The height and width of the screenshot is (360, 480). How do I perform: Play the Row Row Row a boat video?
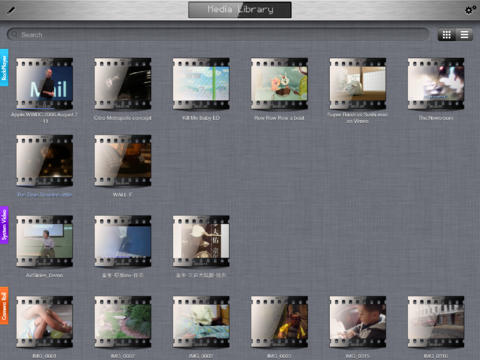pyautogui.click(x=279, y=84)
